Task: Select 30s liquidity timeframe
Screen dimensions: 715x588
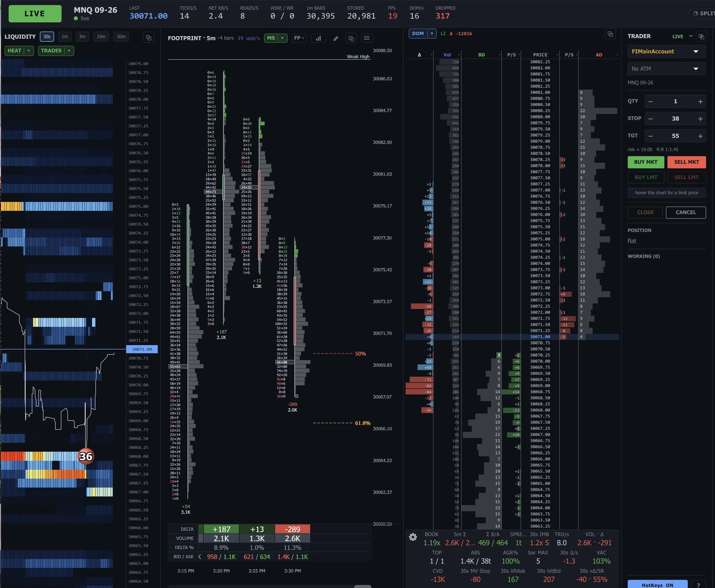Action: point(47,36)
